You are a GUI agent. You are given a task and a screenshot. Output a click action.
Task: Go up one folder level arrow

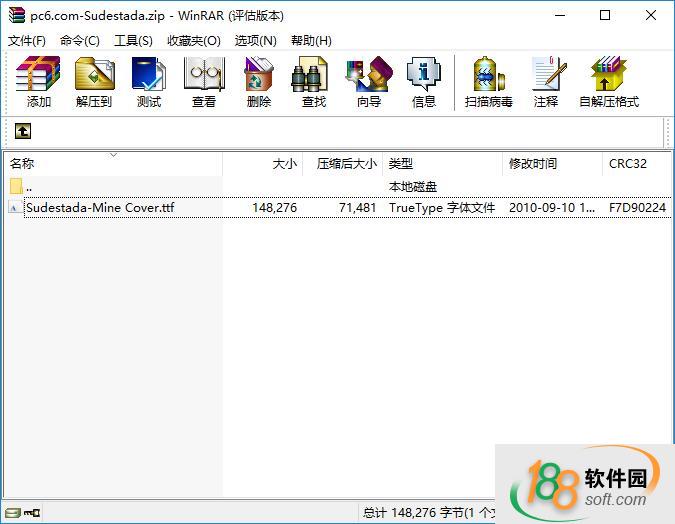(x=23, y=131)
